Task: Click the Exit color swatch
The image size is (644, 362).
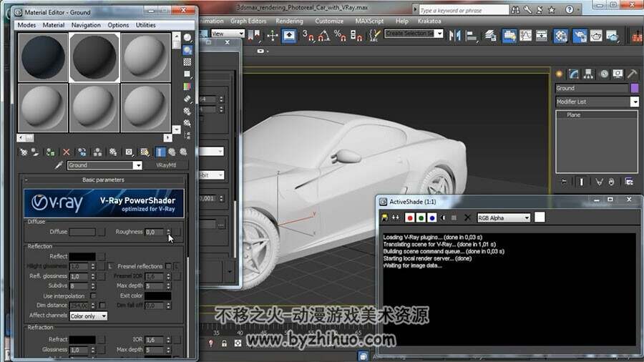Action: [157, 295]
